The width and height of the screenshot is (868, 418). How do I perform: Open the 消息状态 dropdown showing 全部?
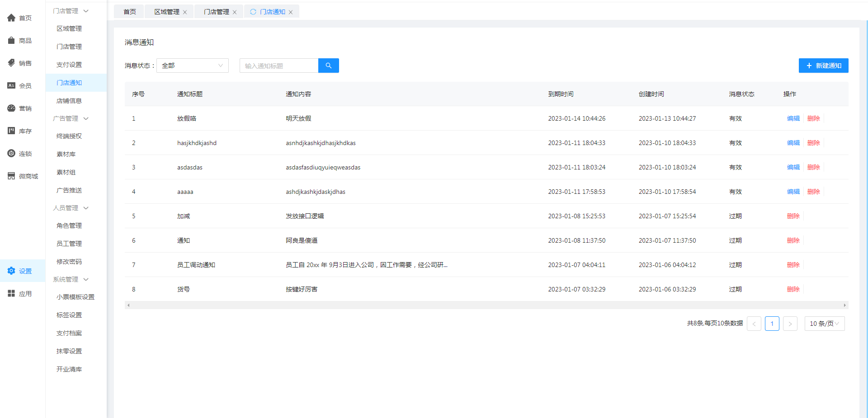tap(192, 66)
